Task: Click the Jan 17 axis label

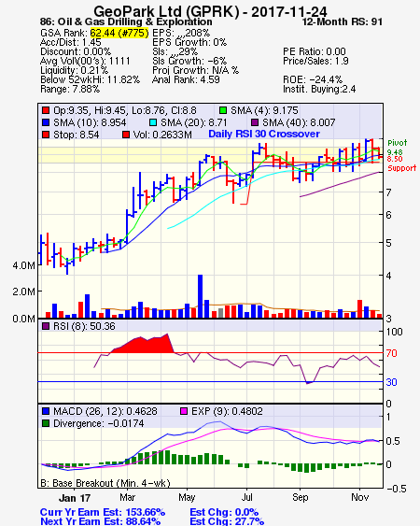Action: [75, 498]
